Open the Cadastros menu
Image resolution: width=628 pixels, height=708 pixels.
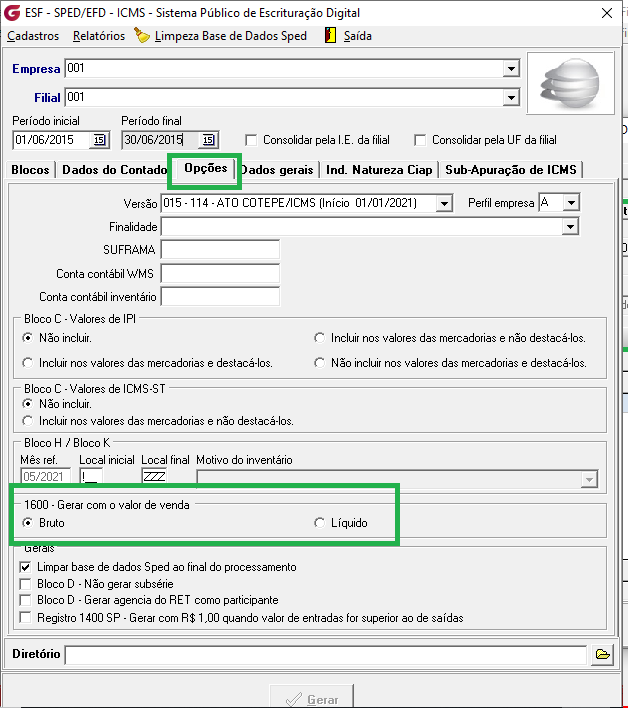click(x=33, y=36)
